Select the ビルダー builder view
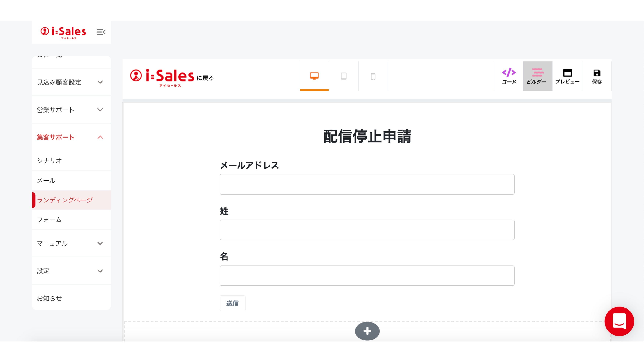This screenshot has height=362, width=644. click(537, 76)
